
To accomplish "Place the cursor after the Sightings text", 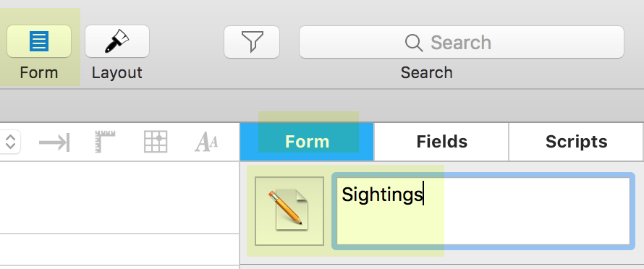I will tap(423, 195).
